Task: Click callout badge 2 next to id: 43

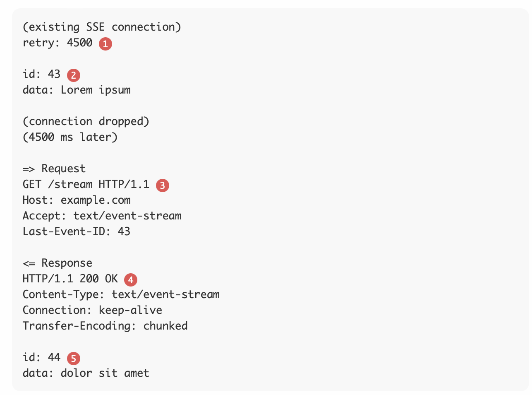Action: click(x=73, y=75)
